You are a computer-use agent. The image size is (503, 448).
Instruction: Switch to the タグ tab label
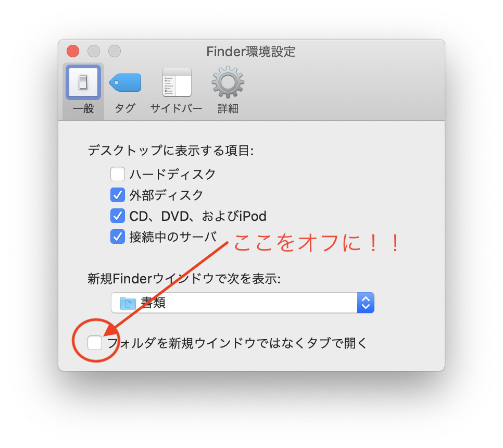(125, 108)
